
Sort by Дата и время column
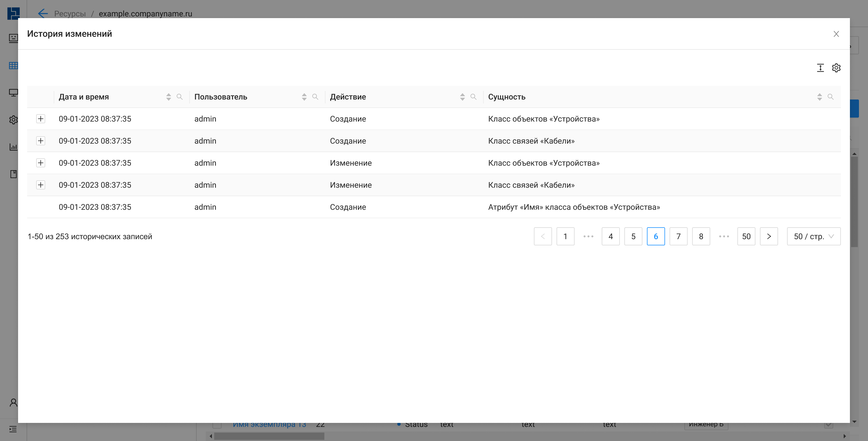168,97
